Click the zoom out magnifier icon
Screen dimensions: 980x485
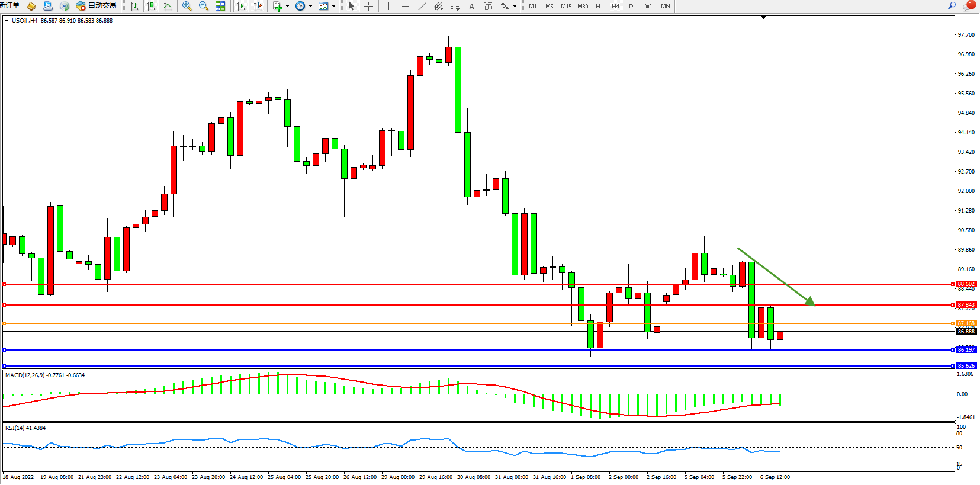204,6
